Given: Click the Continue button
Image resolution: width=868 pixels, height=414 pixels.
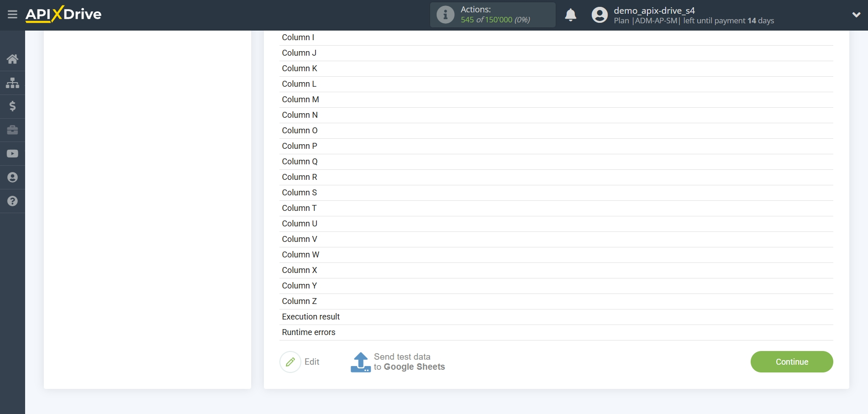Looking at the screenshot, I should [792, 362].
